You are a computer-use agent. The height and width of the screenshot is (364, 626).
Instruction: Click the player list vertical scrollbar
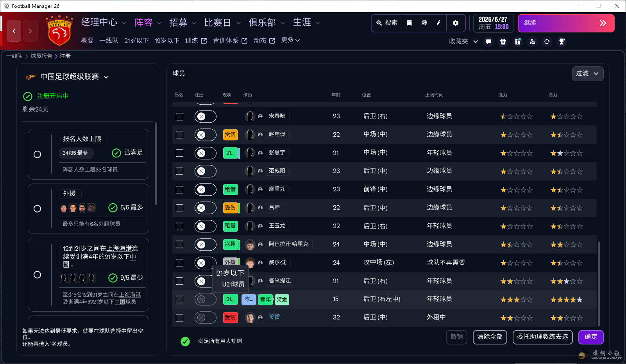[599, 283]
